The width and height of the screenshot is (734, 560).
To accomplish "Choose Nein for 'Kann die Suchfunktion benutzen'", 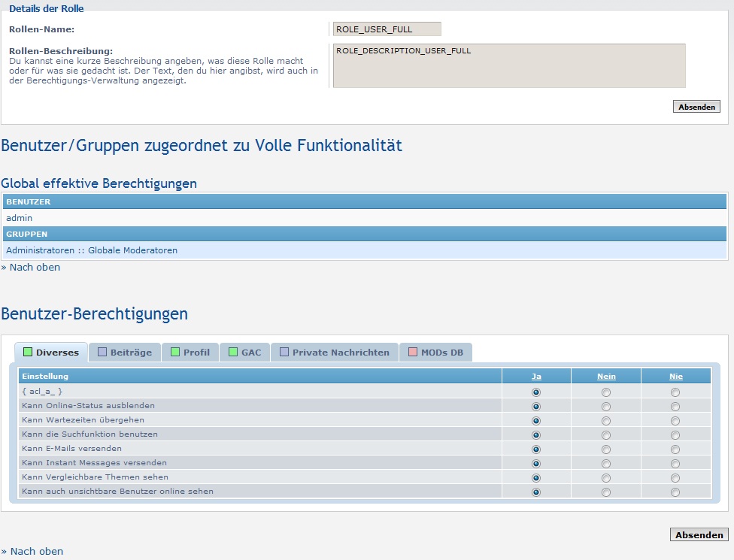I will [606, 434].
